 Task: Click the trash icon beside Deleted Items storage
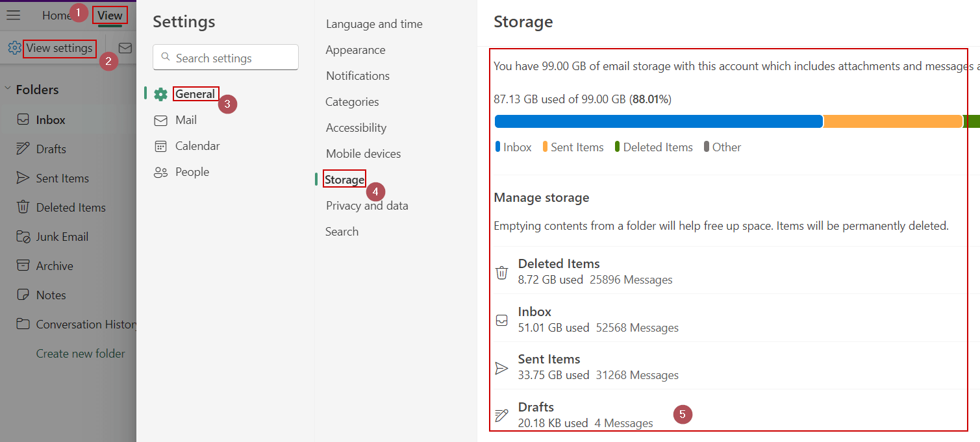[501, 272]
